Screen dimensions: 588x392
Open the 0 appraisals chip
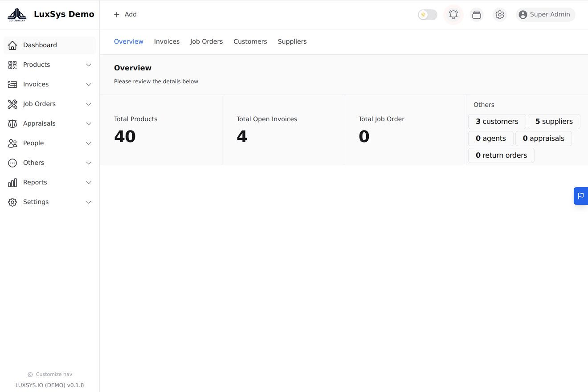[x=543, y=139]
